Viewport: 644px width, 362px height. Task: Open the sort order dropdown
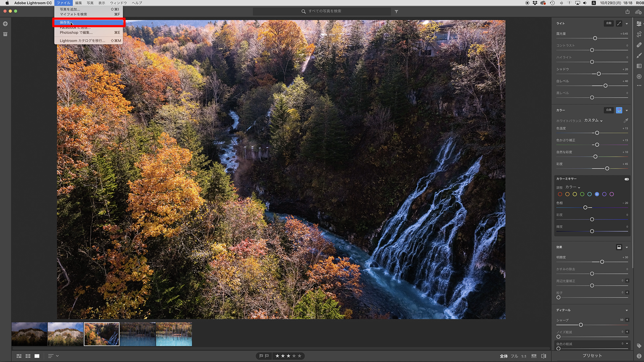53,356
